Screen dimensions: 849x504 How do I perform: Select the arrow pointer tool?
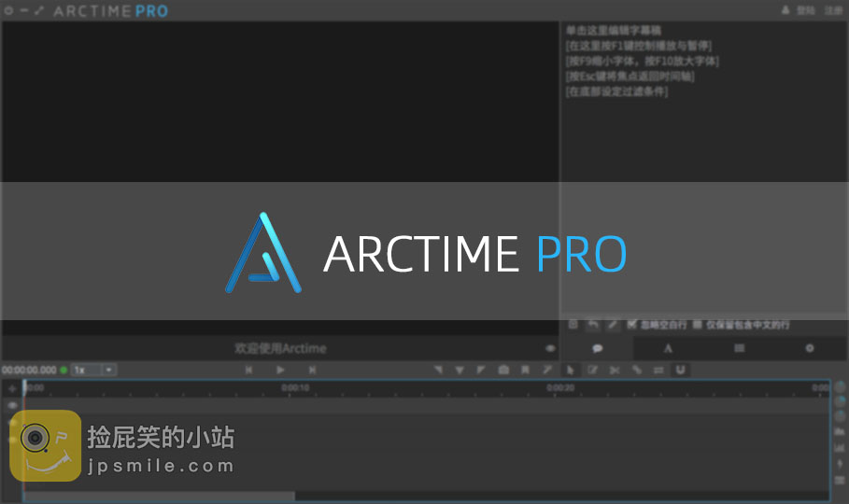click(x=571, y=371)
